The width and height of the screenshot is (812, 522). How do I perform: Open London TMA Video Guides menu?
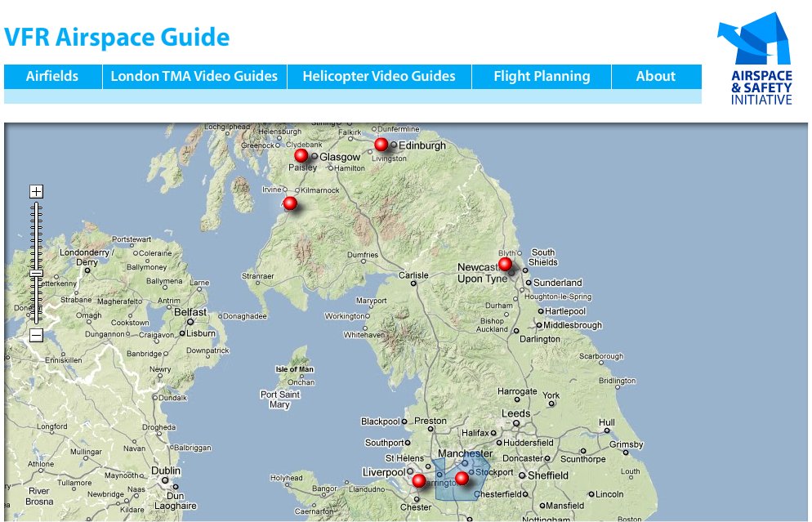[x=194, y=77]
